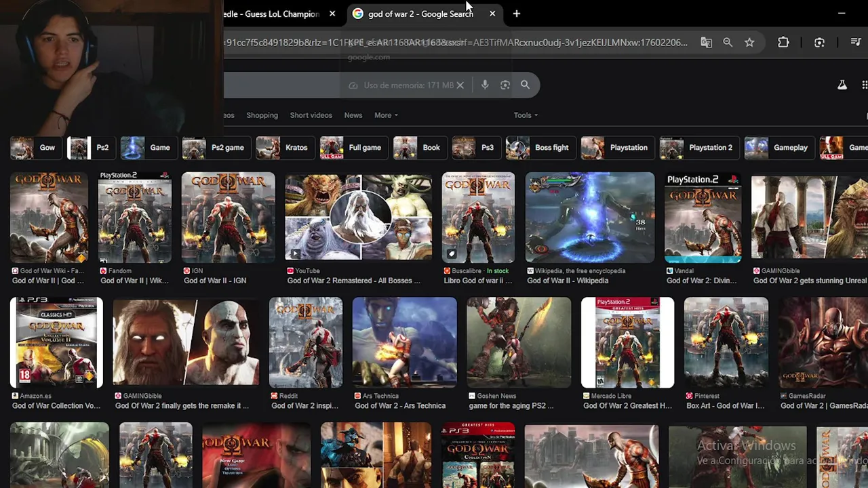868x488 pixels.
Task: Filter images by the Game chip
Action: [148, 148]
